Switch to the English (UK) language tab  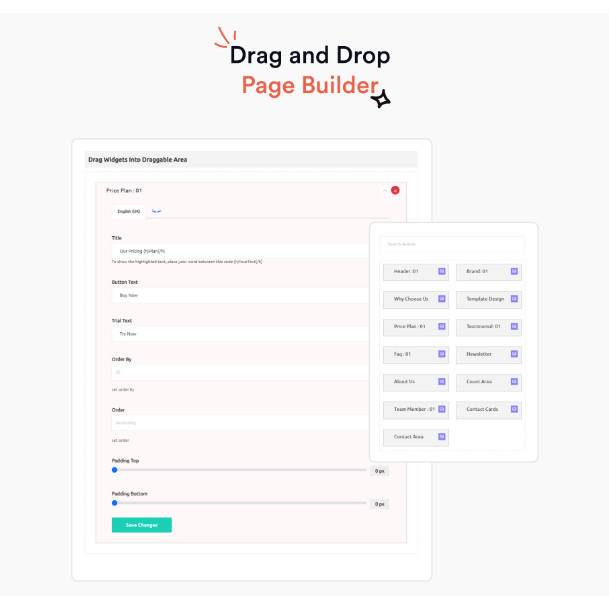[x=129, y=211]
